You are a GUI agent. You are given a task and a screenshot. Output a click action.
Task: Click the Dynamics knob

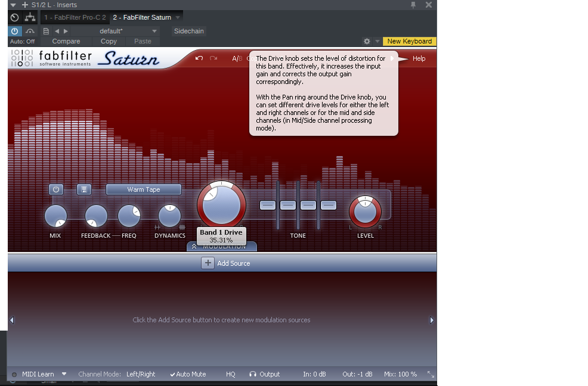pyautogui.click(x=169, y=216)
